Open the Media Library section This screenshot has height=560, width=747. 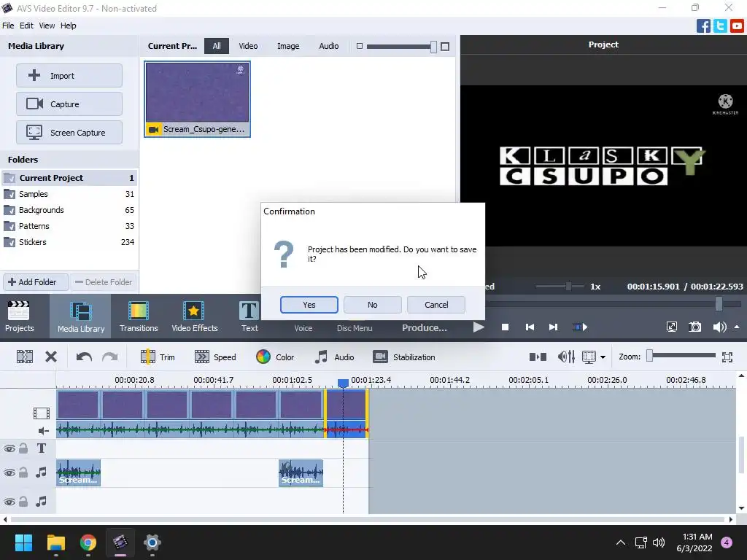pyautogui.click(x=80, y=316)
